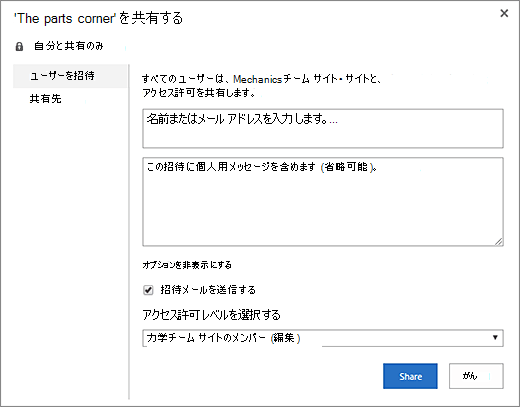This screenshot has width=520, height=407.
Task: Open the Mechanics team site link
Action: point(257,79)
